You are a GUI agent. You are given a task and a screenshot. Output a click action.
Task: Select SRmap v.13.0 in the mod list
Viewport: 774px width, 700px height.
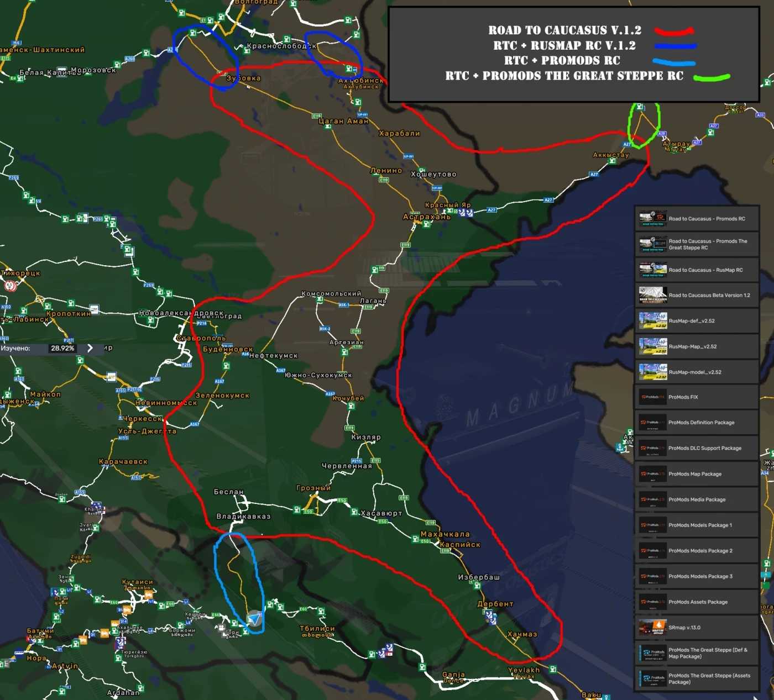point(697,628)
